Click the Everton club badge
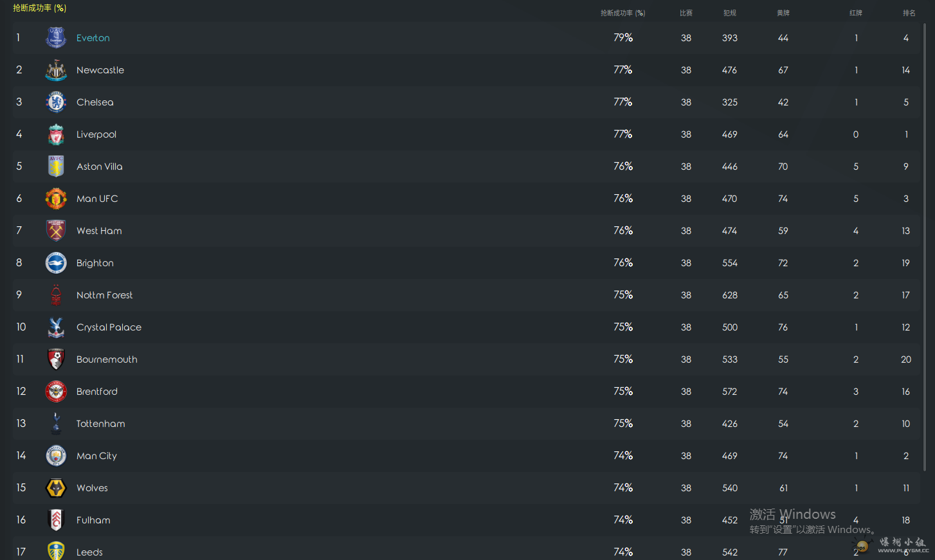This screenshot has width=935, height=560. [x=56, y=38]
